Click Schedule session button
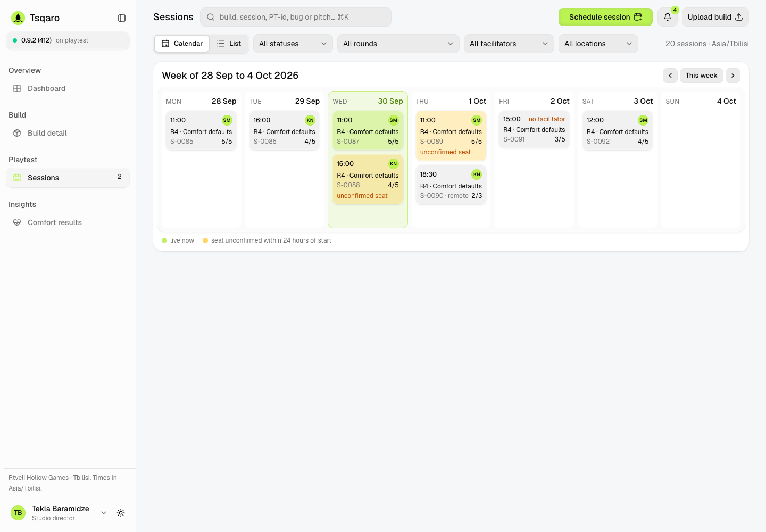The height and width of the screenshot is (532, 766). [x=605, y=17]
